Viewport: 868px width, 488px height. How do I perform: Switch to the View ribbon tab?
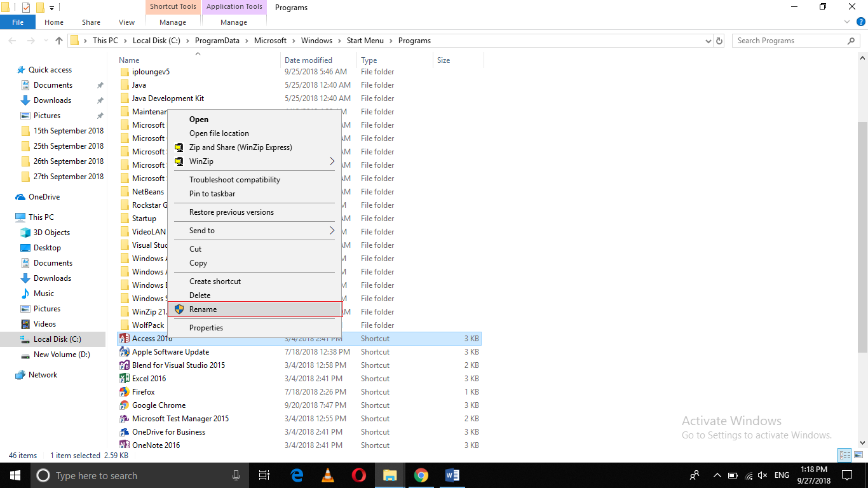coord(126,22)
